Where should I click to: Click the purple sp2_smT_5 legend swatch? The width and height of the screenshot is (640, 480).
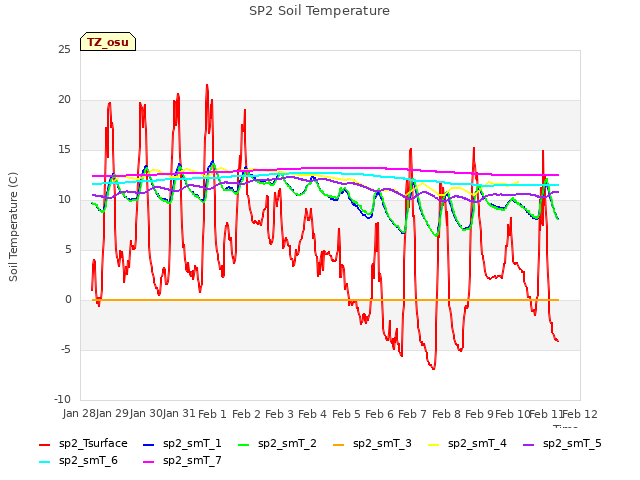528,444
